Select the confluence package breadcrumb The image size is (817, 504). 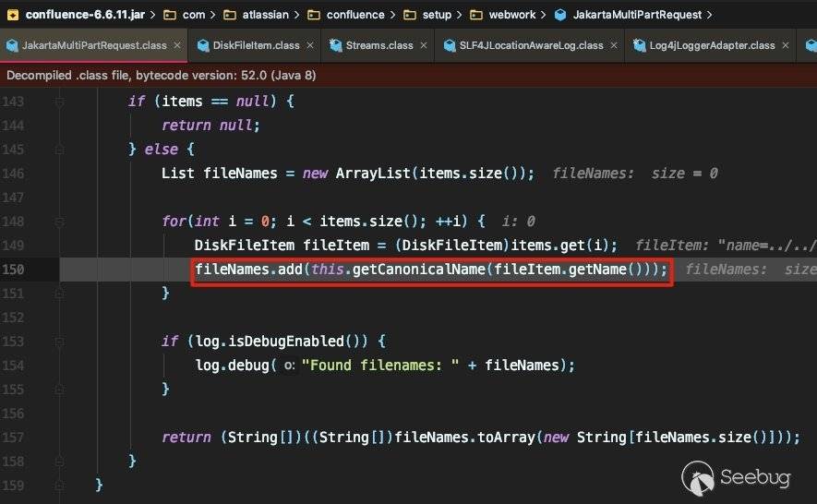(355, 15)
